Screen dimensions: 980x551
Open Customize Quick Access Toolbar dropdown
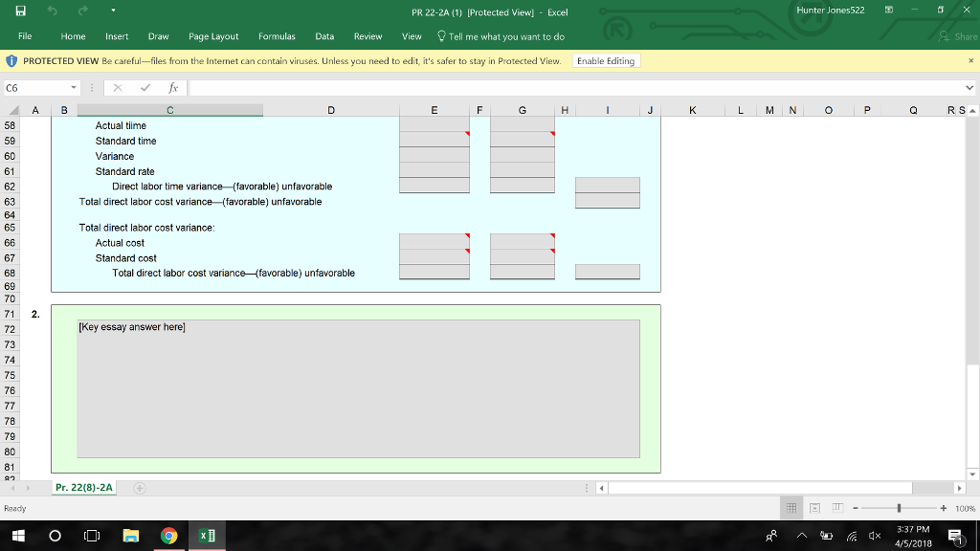point(113,11)
